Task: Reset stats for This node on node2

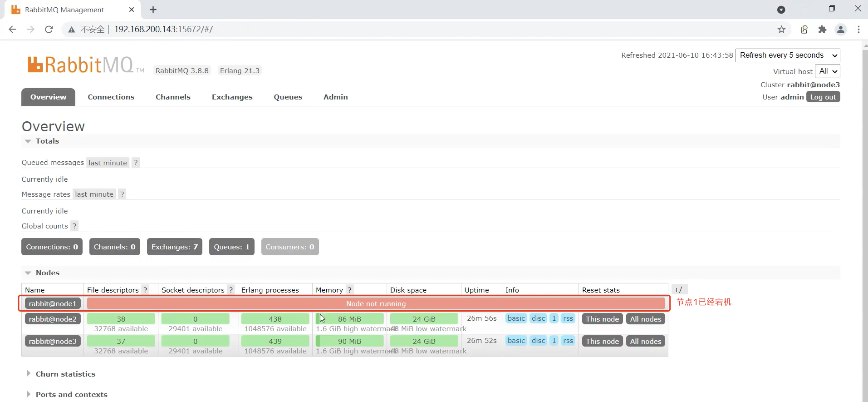Action: pyautogui.click(x=603, y=319)
